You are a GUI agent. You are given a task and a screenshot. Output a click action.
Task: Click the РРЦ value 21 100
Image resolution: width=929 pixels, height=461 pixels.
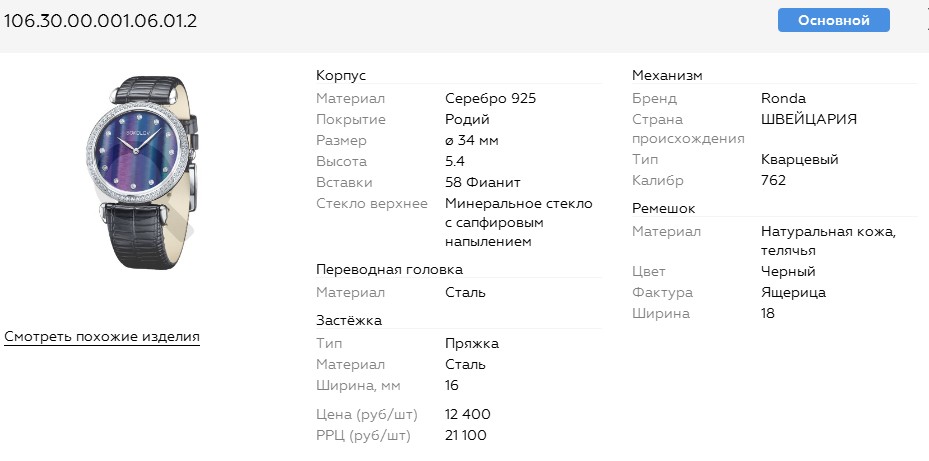[x=466, y=435]
